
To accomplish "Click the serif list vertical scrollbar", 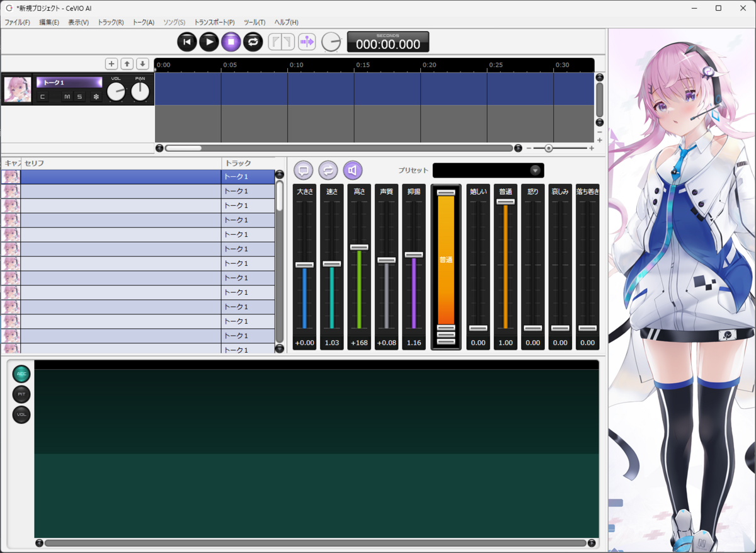I will click(x=279, y=261).
